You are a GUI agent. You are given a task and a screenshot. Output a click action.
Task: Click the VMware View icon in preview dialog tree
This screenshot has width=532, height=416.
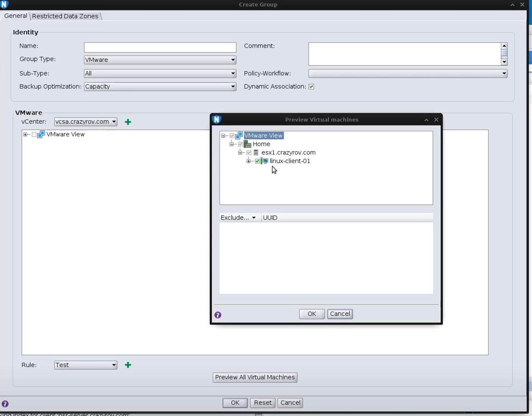coord(239,136)
